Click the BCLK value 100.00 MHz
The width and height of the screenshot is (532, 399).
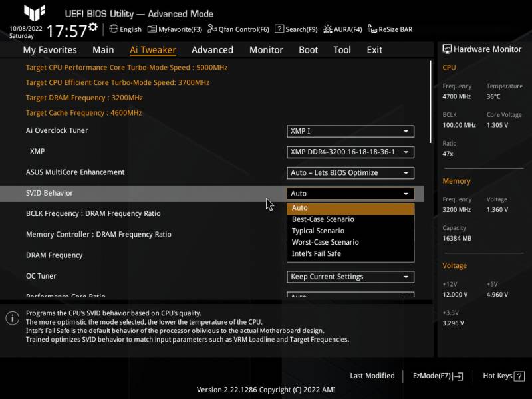(x=459, y=125)
